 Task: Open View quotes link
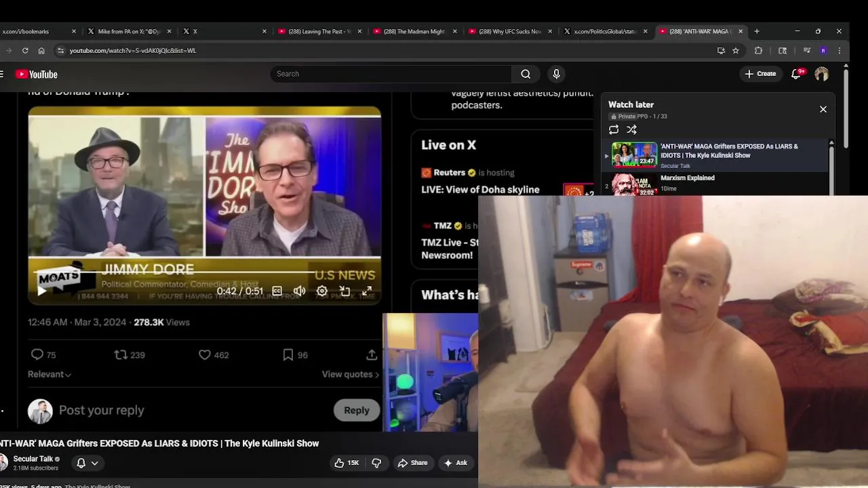(351, 374)
